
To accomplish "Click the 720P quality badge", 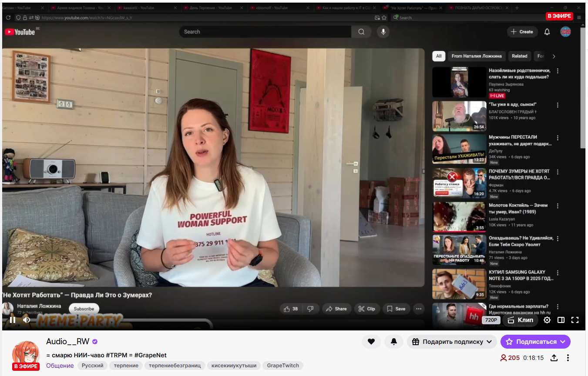I will [491, 320].
